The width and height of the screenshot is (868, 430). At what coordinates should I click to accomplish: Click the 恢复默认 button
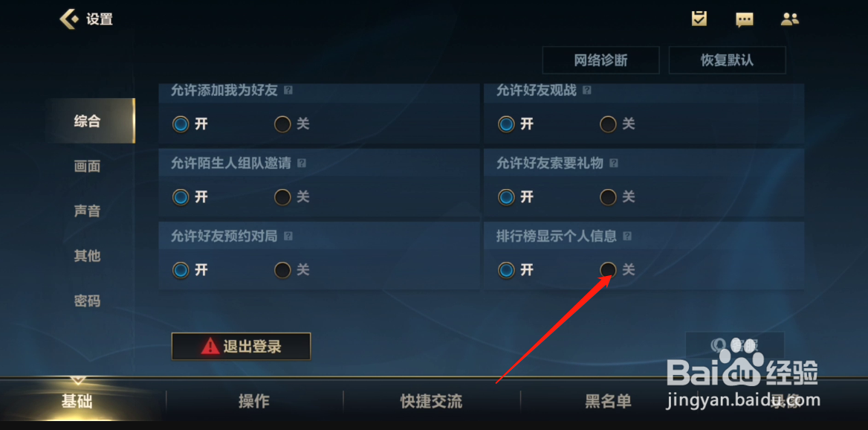728,60
